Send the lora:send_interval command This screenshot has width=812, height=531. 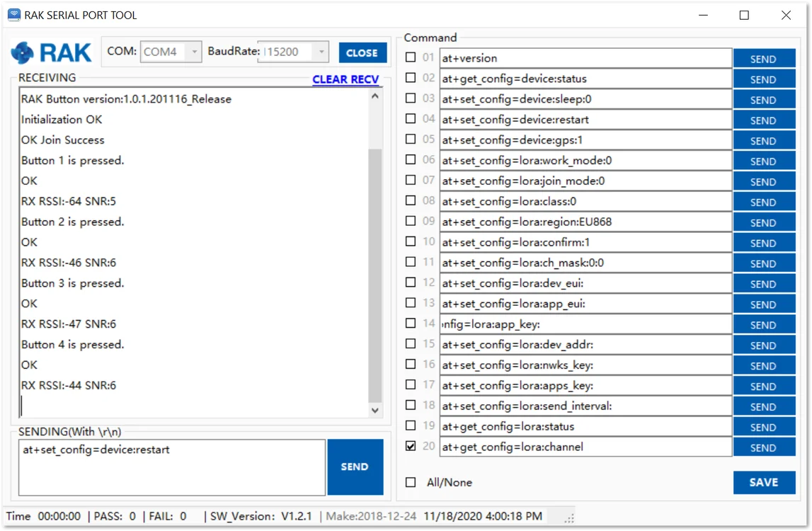(764, 406)
